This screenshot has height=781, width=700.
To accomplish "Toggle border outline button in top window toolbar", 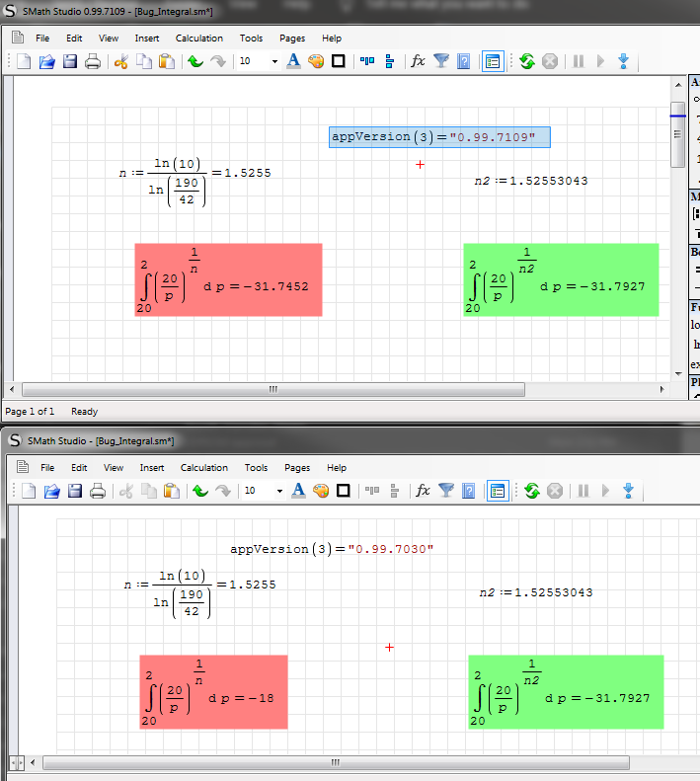I will [x=339, y=61].
